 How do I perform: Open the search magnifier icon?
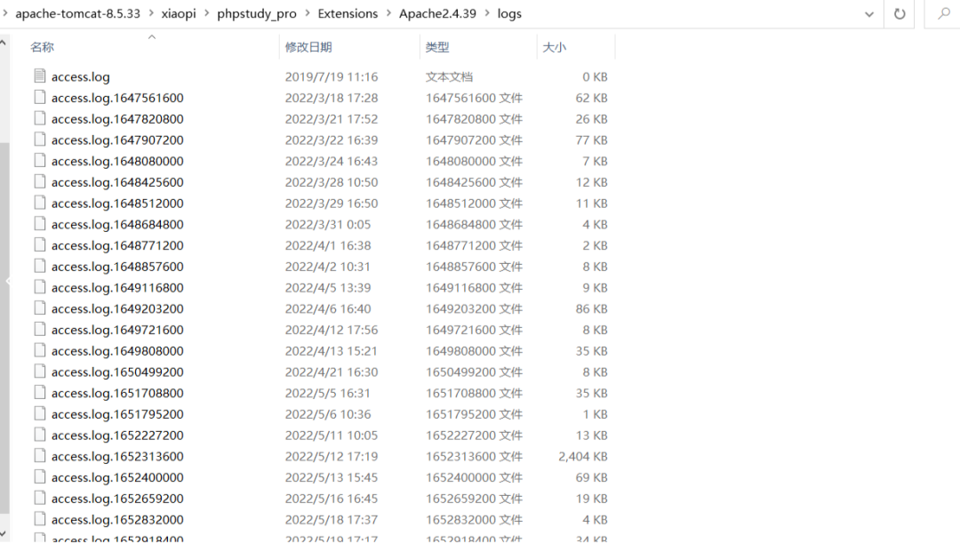[x=944, y=13]
